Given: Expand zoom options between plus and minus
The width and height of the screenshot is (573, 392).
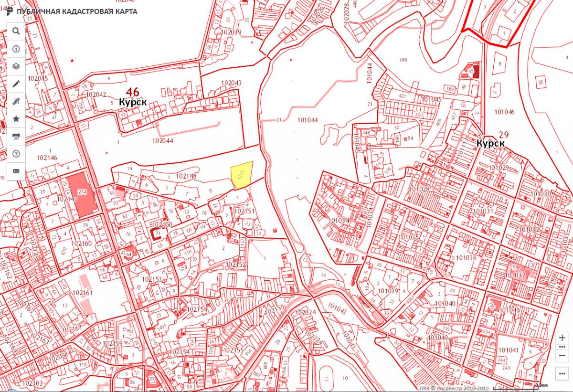Looking at the screenshot, I should pos(562,347).
